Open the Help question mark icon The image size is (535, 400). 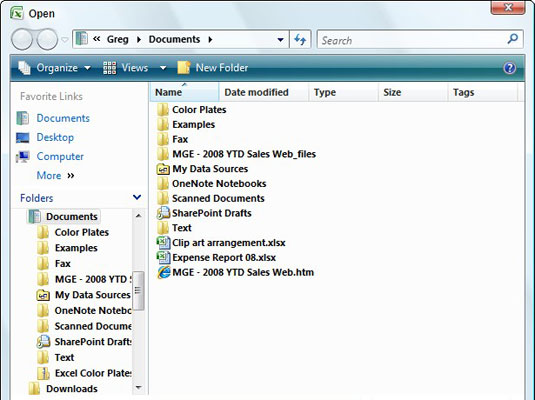tap(509, 68)
